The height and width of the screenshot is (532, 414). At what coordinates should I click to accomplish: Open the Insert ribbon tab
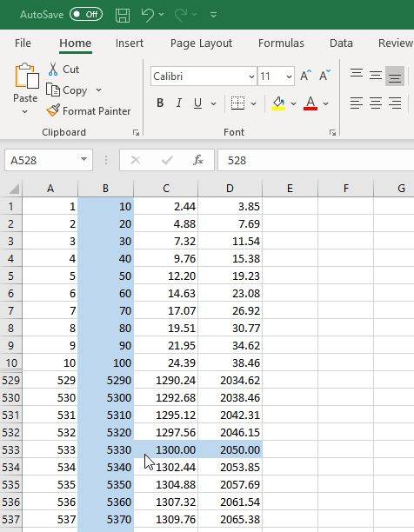click(130, 43)
